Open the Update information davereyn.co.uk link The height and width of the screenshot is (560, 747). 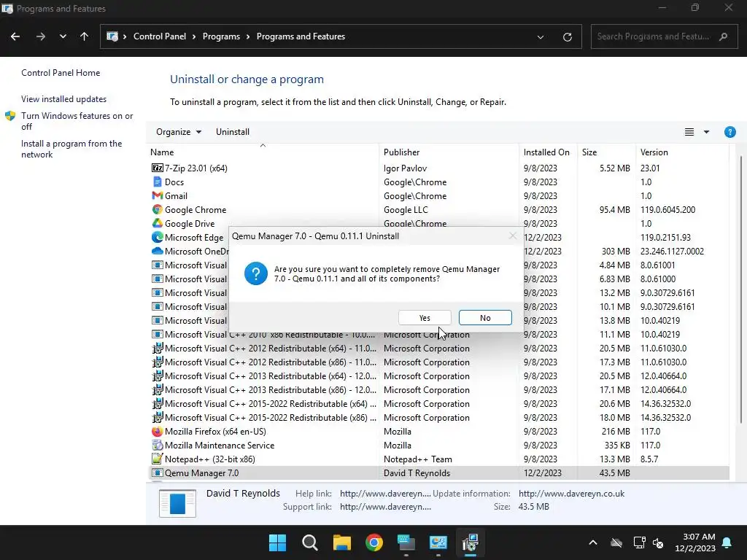pyautogui.click(x=571, y=494)
